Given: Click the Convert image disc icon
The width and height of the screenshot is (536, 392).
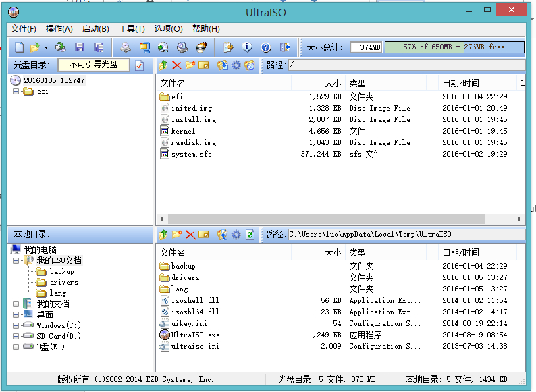Looking at the screenshot, I should click(163, 47).
